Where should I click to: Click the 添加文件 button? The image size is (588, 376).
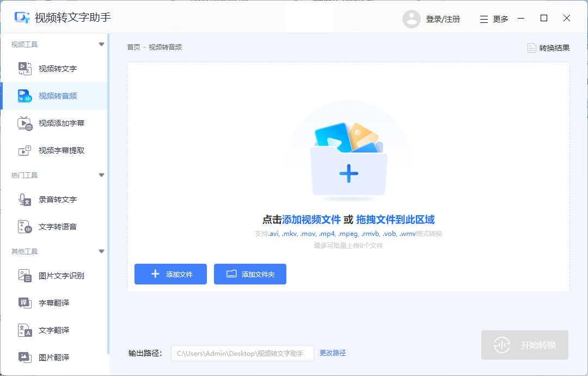(170, 274)
